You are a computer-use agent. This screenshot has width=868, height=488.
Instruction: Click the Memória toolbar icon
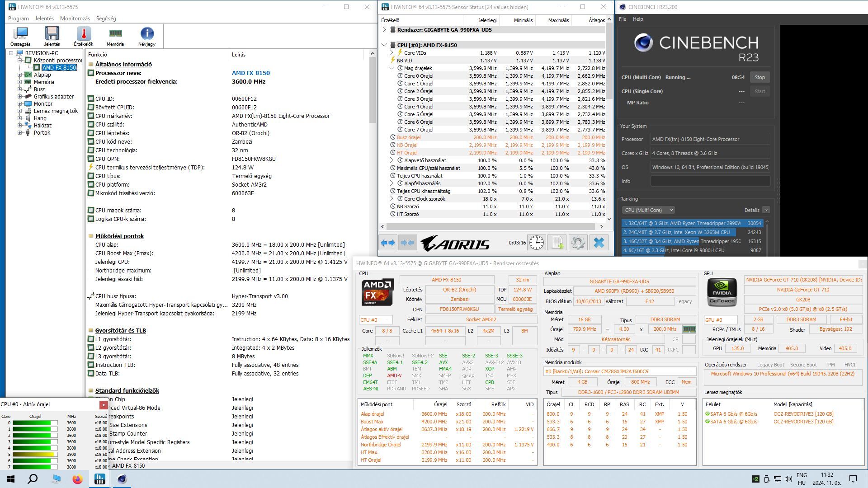[115, 37]
